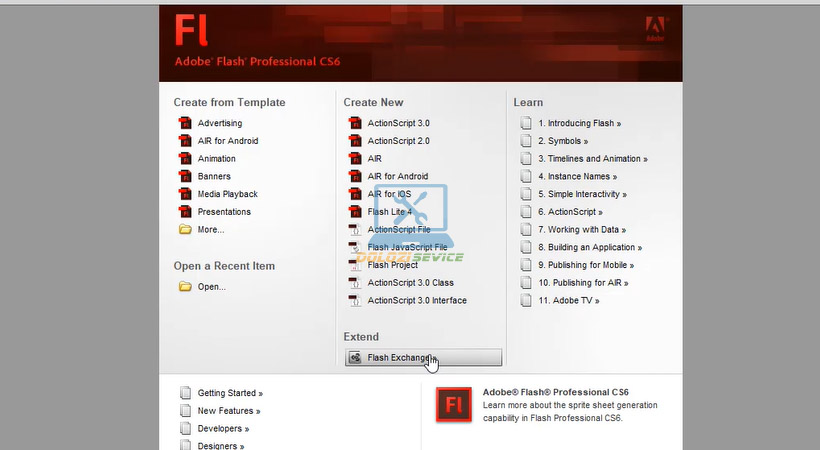Open the More templates folder icon
The image size is (820, 450).
(x=184, y=230)
